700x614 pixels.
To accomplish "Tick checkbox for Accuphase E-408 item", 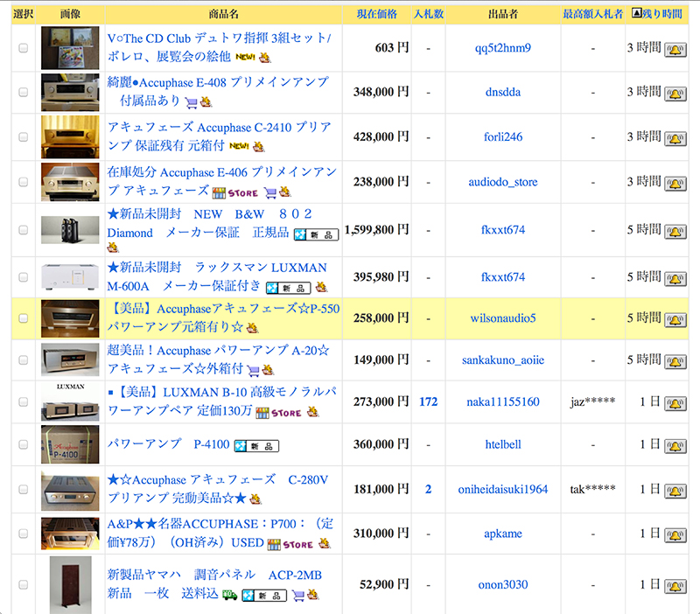I will tap(24, 92).
